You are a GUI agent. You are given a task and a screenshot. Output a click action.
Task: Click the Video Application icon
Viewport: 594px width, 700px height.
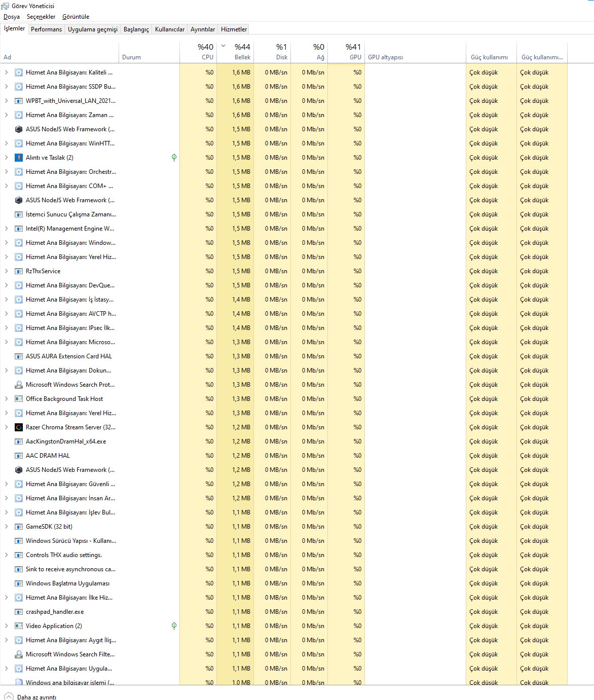click(x=19, y=626)
